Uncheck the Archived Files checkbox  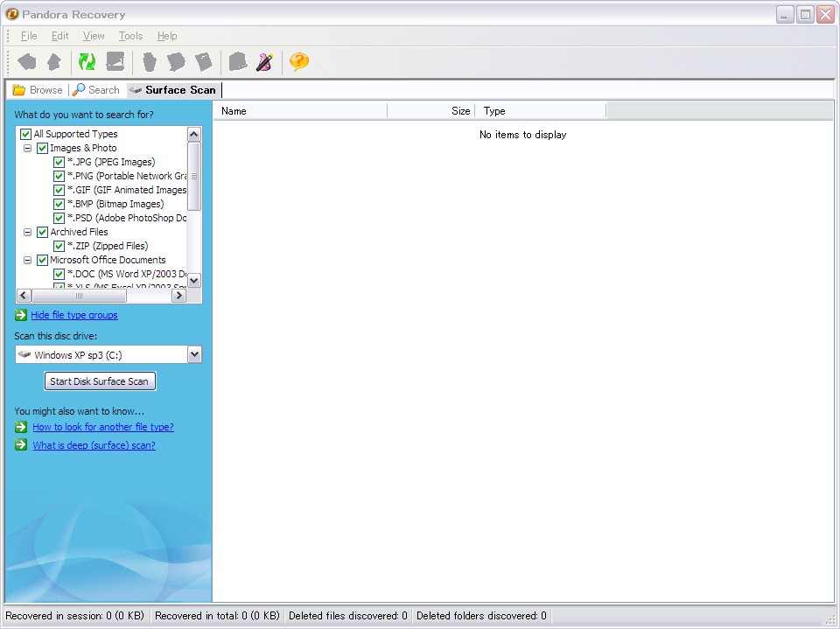coord(42,232)
